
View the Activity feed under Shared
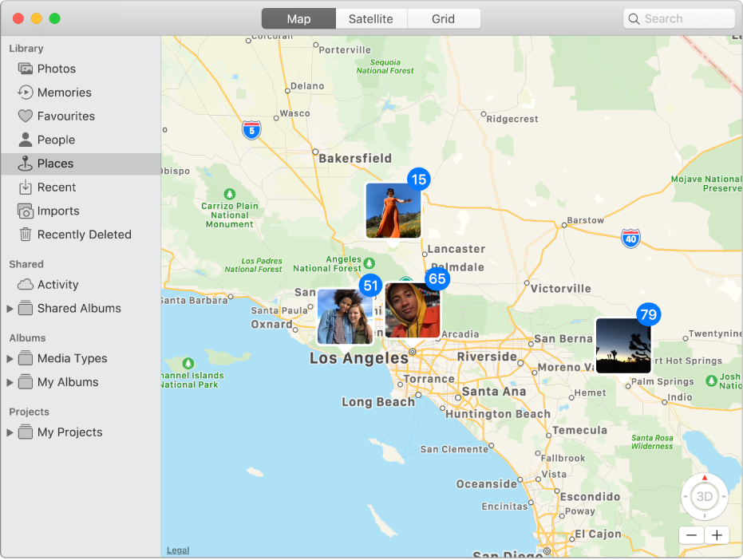point(24,285)
